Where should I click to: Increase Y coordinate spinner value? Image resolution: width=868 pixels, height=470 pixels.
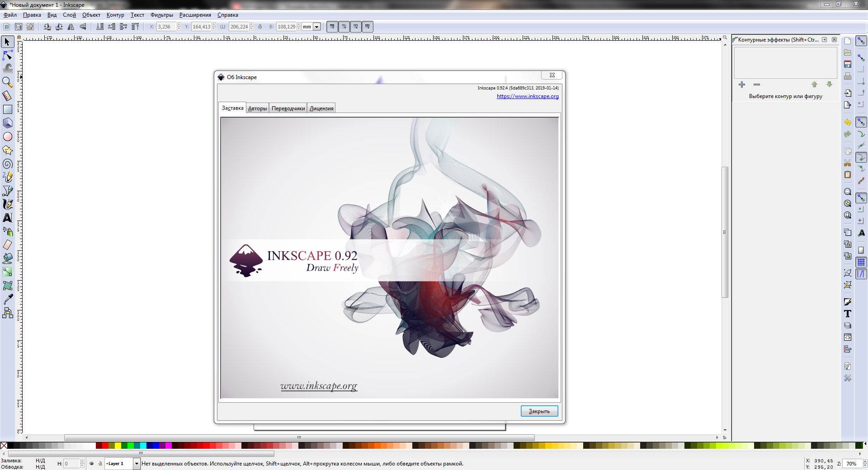214,24
